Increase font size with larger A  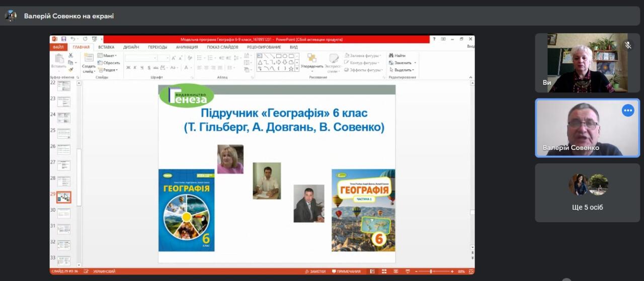coord(174,58)
